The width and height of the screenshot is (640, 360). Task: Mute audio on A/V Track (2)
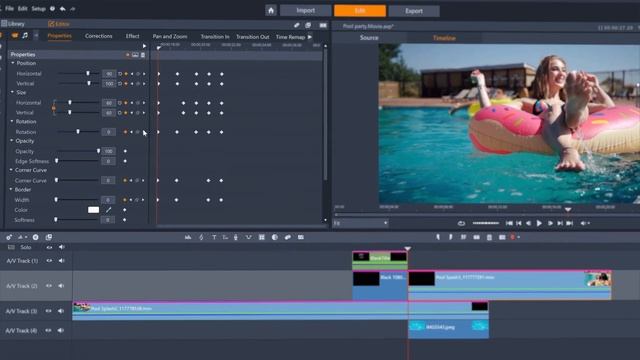coord(61,286)
